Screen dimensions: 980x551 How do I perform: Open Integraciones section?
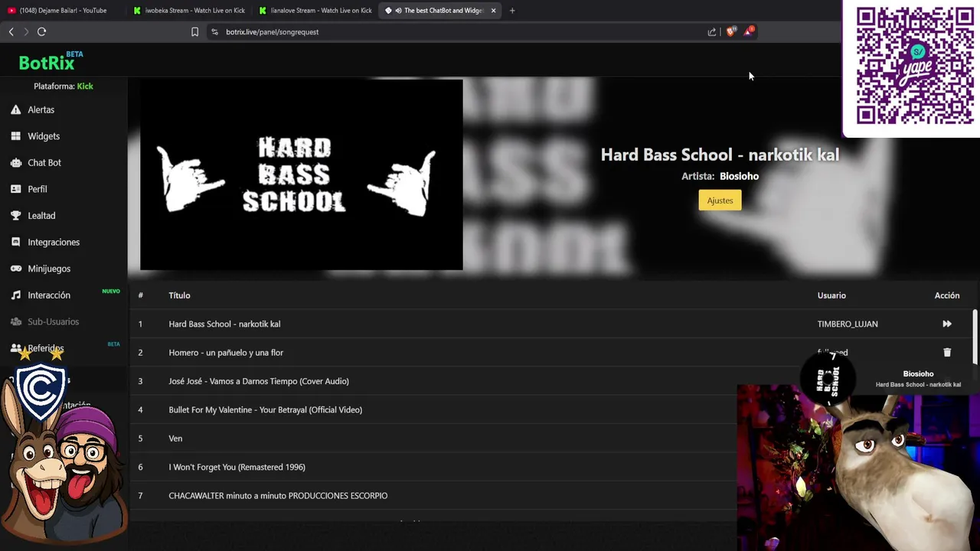pos(54,242)
